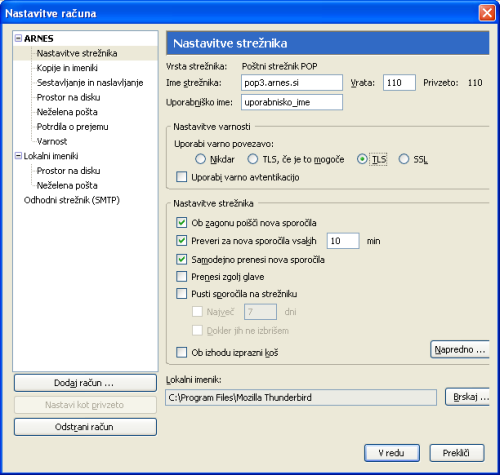Open Kopije in imeniki settings

pyautogui.click(x=67, y=68)
